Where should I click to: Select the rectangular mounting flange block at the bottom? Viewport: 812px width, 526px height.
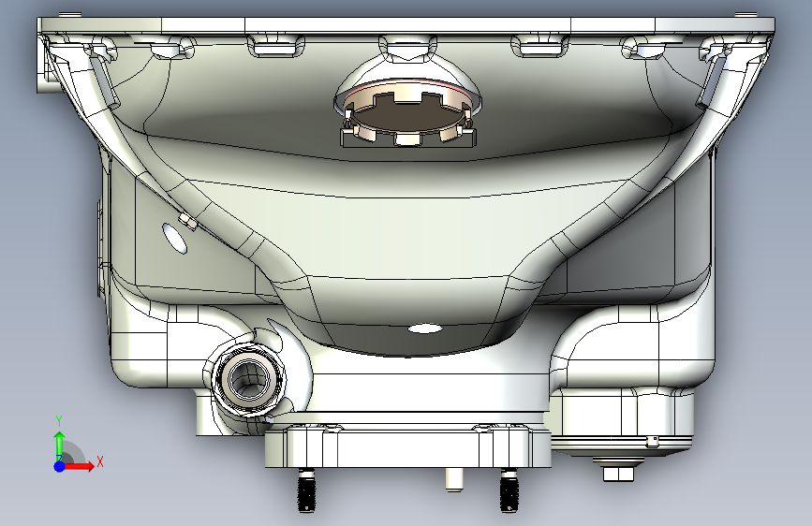coord(408,447)
